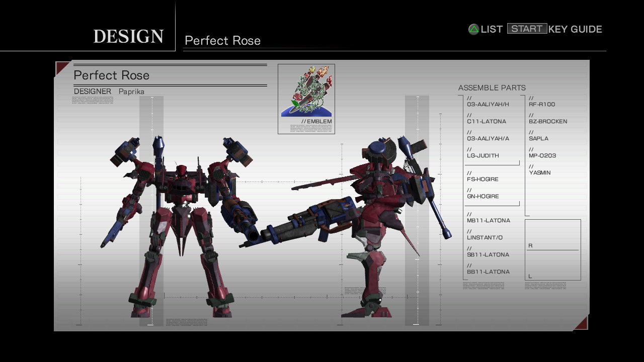644x362 pixels.
Task: Click the START key guide button
Action: 527,29
